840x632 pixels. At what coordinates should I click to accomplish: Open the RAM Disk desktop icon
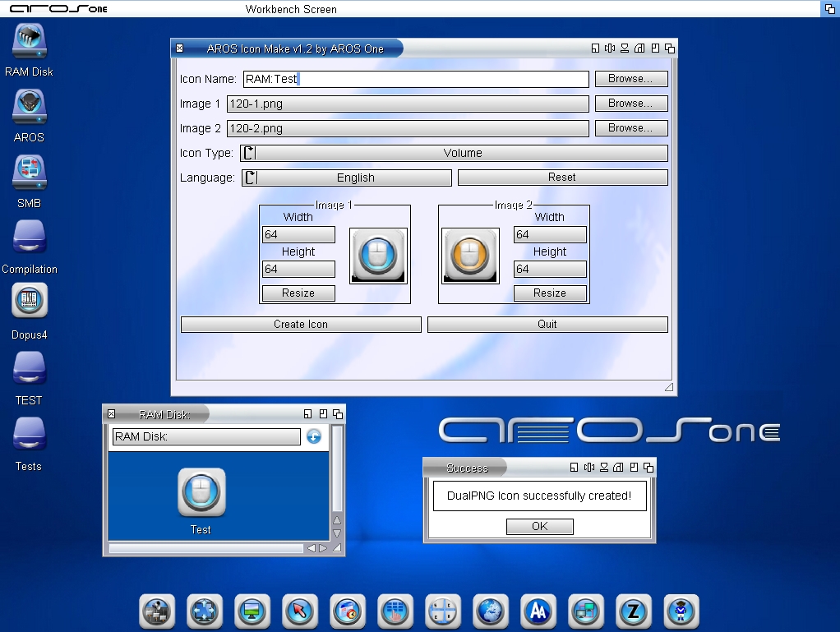[x=30, y=42]
